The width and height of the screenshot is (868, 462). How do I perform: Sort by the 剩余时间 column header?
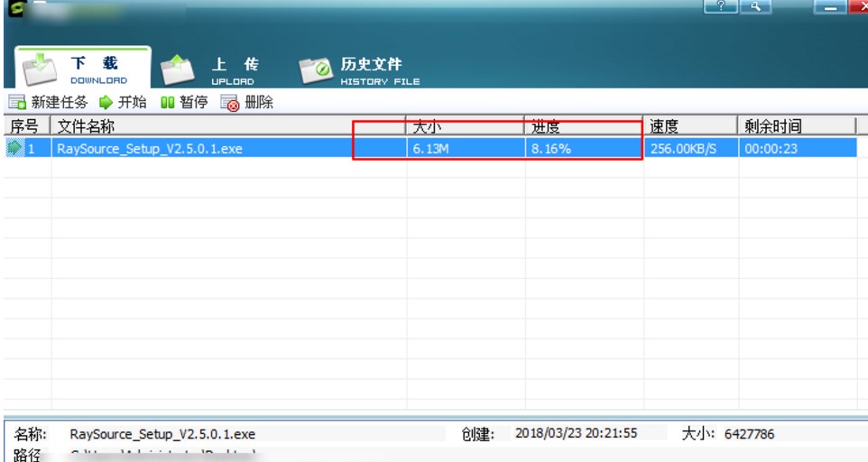(797, 126)
